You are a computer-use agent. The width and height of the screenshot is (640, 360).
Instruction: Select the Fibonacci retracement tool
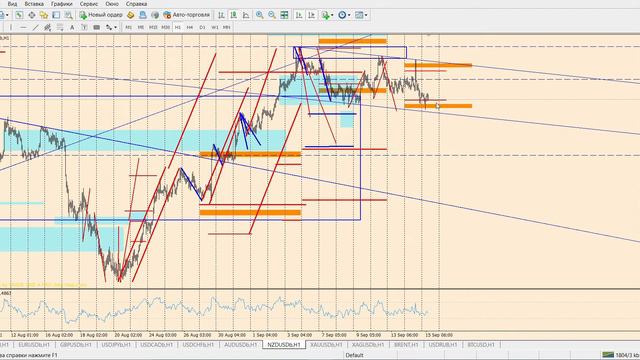60,27
